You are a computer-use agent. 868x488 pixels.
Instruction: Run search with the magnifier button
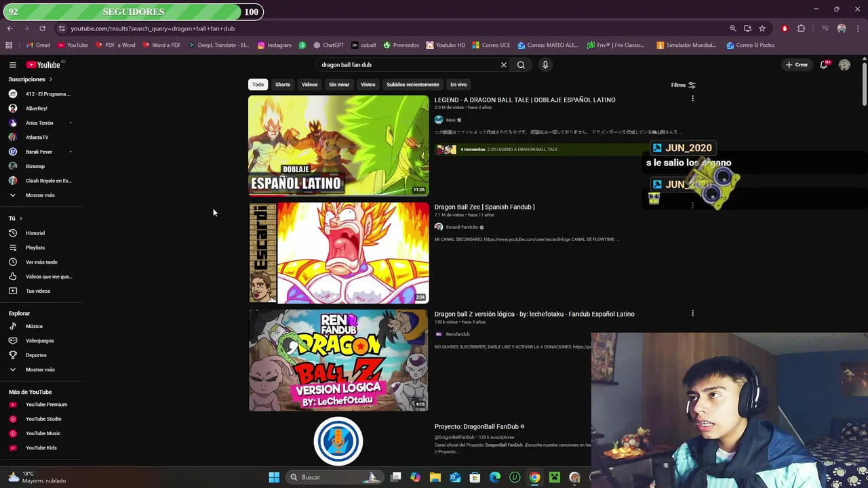click(521, 65)
